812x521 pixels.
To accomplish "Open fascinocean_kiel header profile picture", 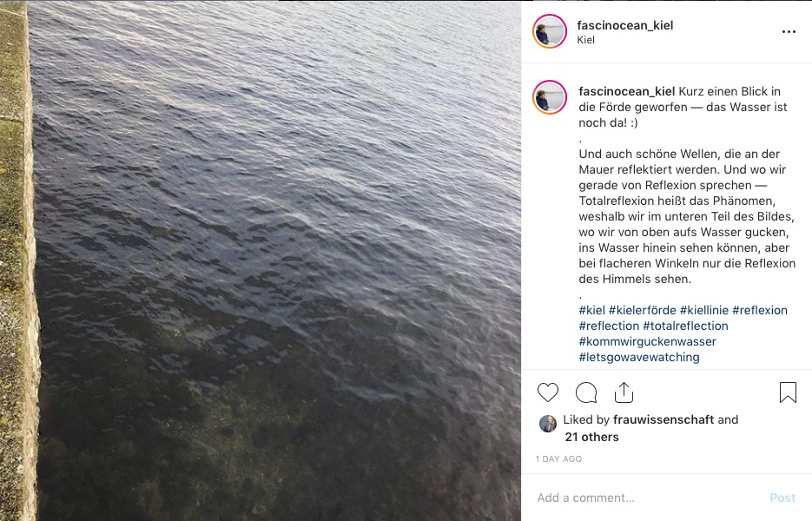I will (x=550, y=31).
